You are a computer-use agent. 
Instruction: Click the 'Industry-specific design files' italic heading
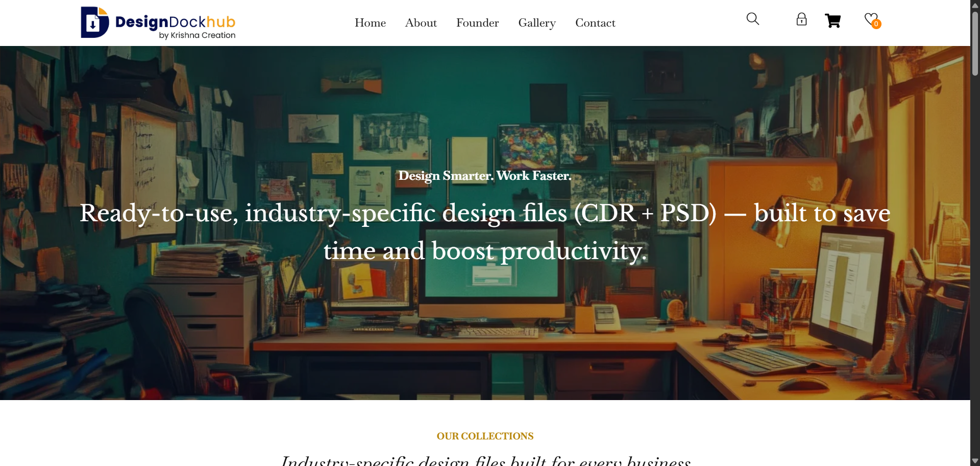coord(485,461)
